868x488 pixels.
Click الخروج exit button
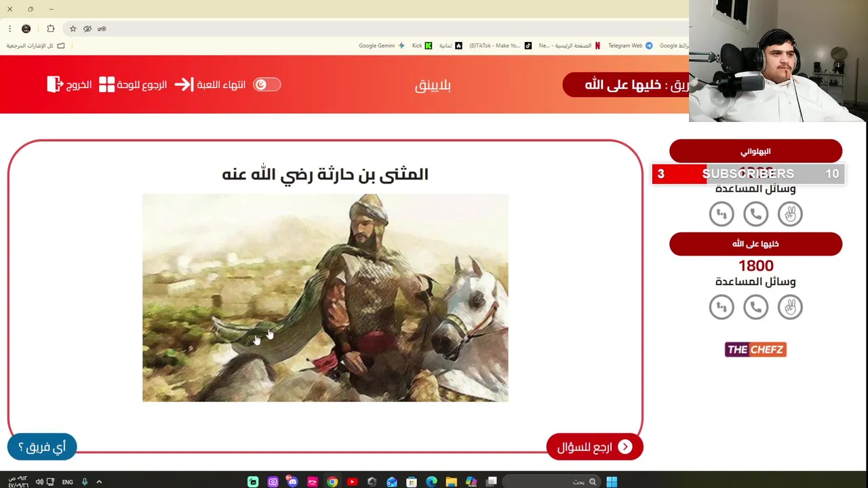[x=79, y=85]
